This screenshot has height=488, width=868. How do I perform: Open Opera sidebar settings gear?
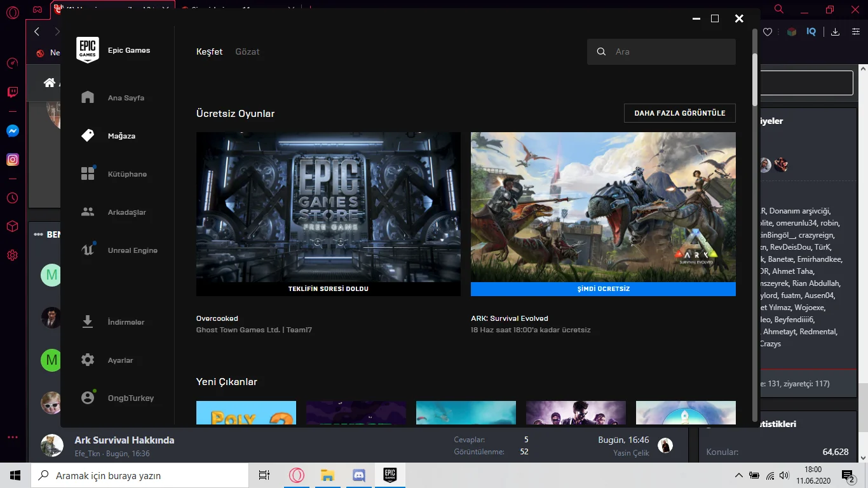click(12, 255)
